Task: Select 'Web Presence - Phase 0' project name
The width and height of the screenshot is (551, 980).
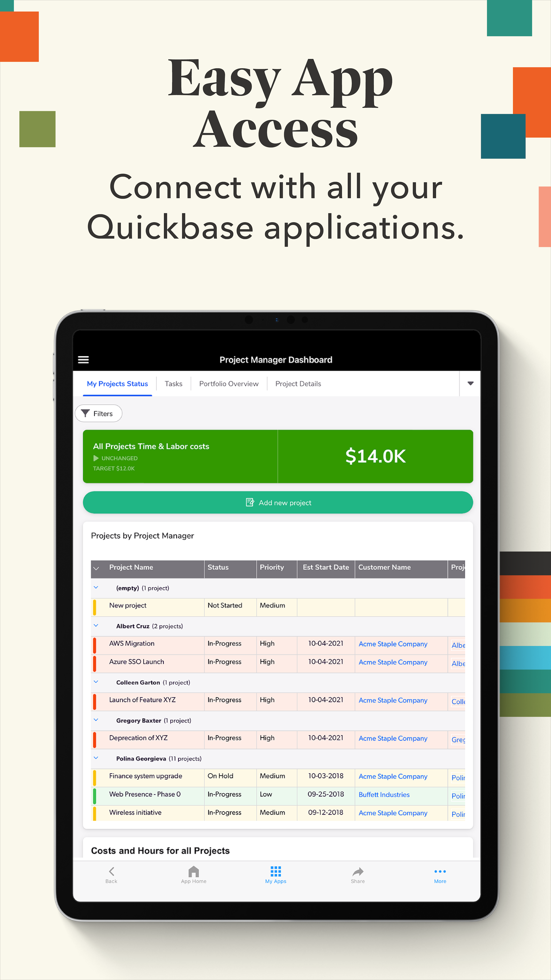Action: point(144,794)
